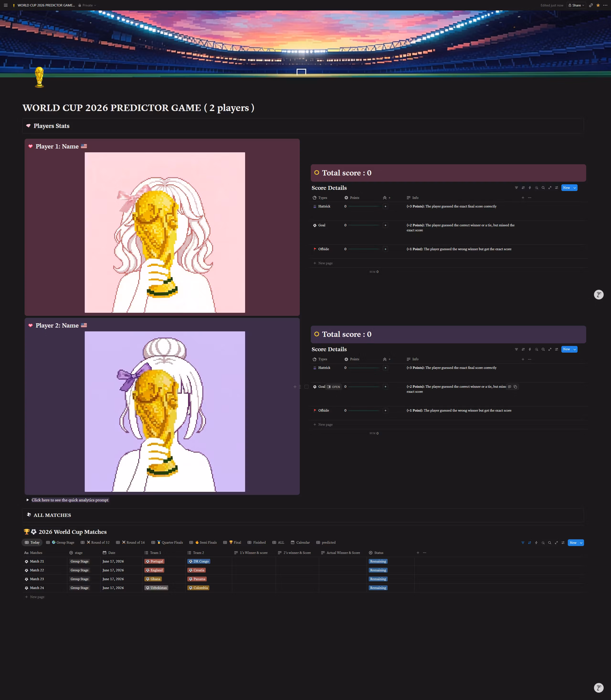Click magic wand icon in Player 1 Score Details
Screen dimensions: 611x700
pyautogui.click(x=537, y=188)
